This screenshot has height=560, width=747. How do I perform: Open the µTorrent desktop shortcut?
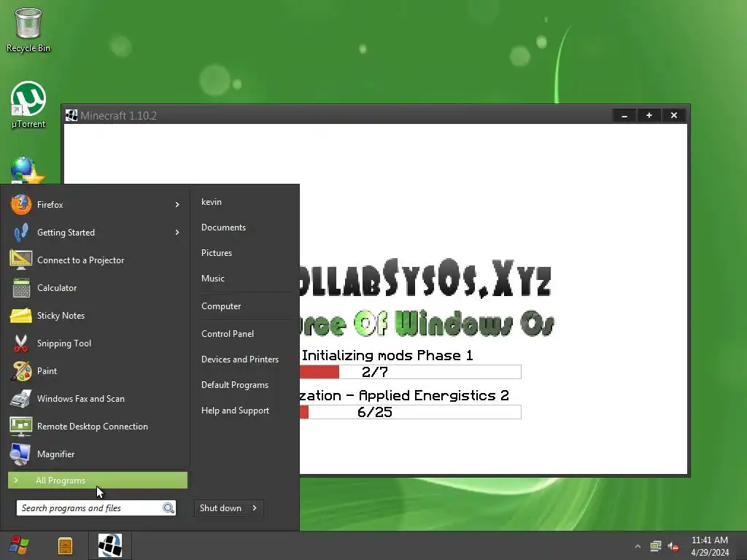pos(28,105)
